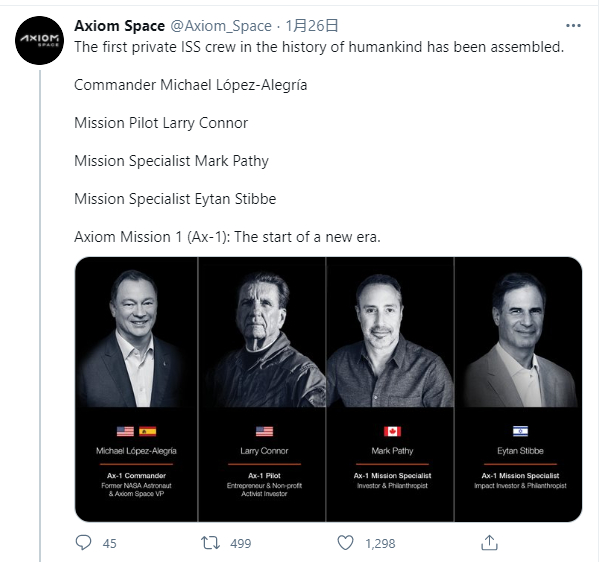
Task: Open Larry Connor crew photo panel
Action: [x=264, y=390]
